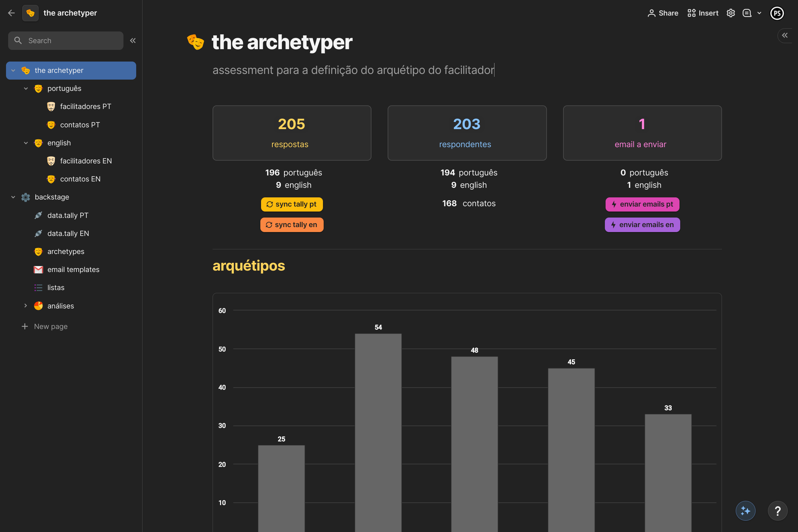Collapse the sidebar with the double chevron
The image size is (798, 532).
[x=133, y=41]
